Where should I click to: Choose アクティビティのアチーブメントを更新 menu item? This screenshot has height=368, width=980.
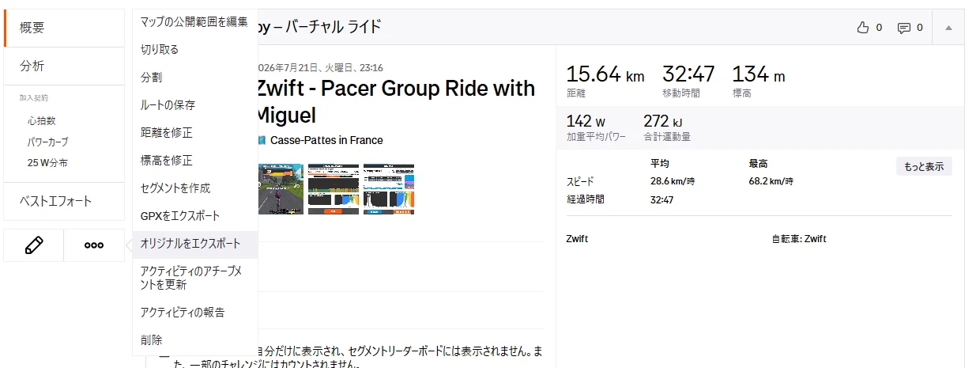(x=194, y=278)
